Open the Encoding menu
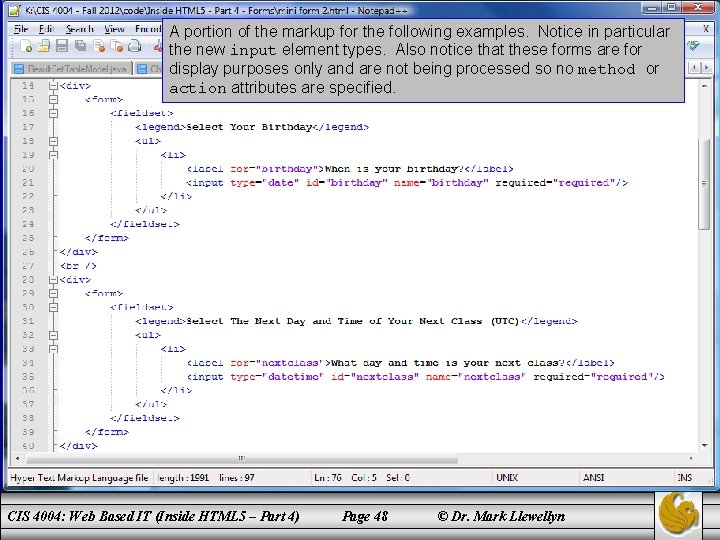This screenshot has height=540, width=720. pos(148,29)
